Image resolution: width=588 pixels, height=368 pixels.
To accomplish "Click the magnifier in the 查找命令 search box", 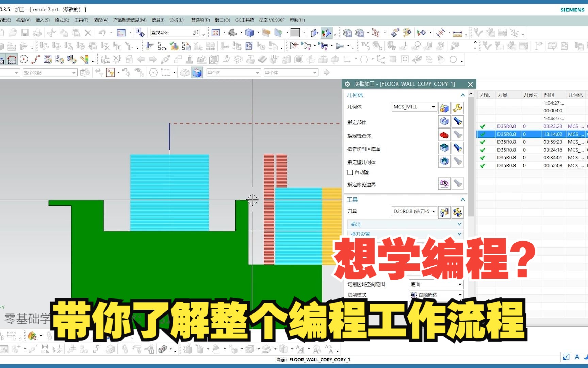I will [195, 32].
